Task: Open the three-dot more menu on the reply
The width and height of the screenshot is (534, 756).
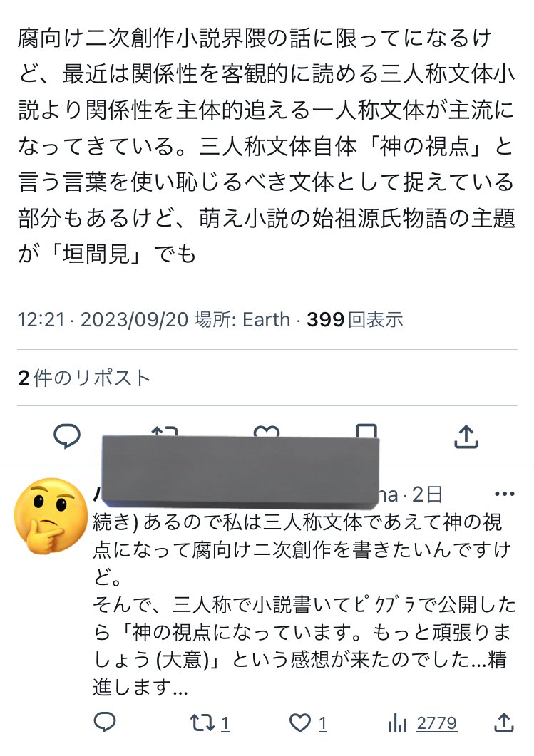Action: [x=504, y=494]
